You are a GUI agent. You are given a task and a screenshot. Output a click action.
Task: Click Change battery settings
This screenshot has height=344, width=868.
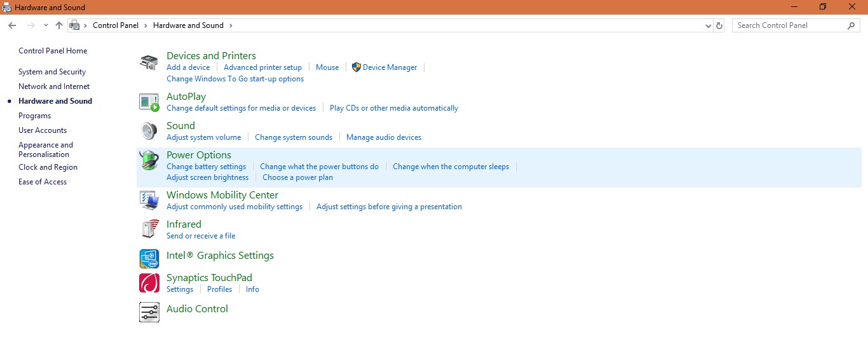point(206,167)
